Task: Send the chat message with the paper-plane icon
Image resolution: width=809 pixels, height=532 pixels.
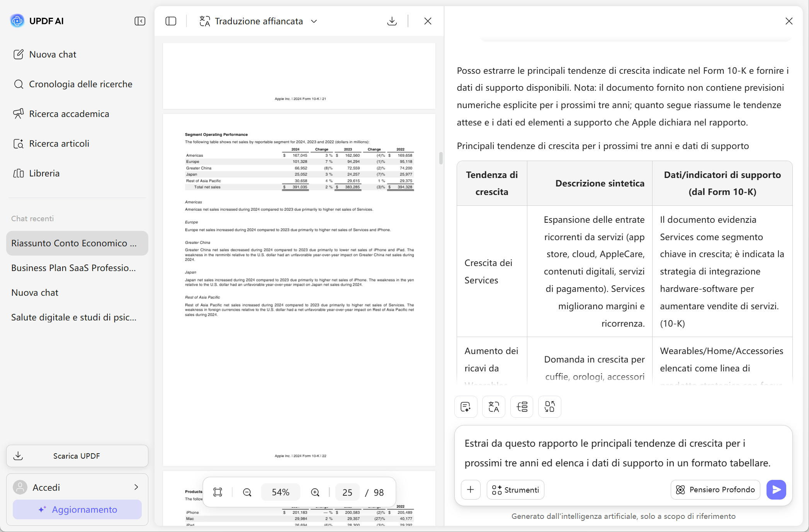Action: pyautogui.click(x=776, y=490)
